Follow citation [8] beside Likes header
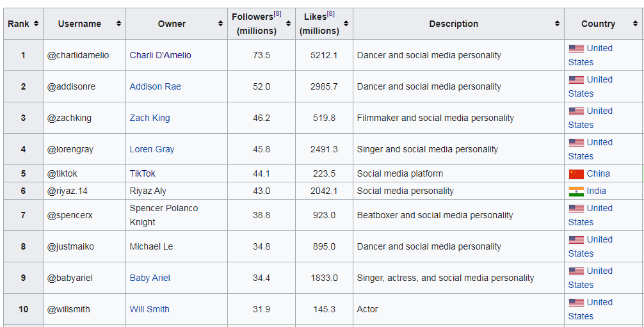 click(x=330, y=14)
